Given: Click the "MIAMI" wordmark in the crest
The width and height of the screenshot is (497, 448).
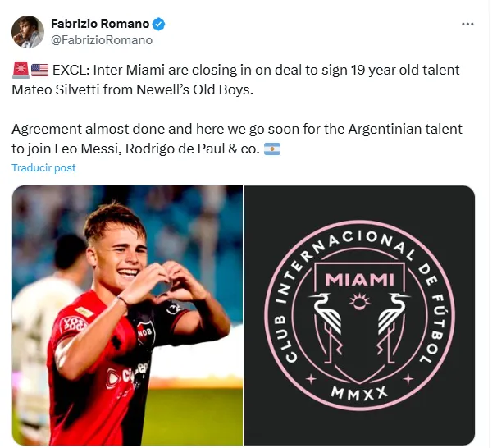Looking at the screenshot, I should (x=359, y=280).
